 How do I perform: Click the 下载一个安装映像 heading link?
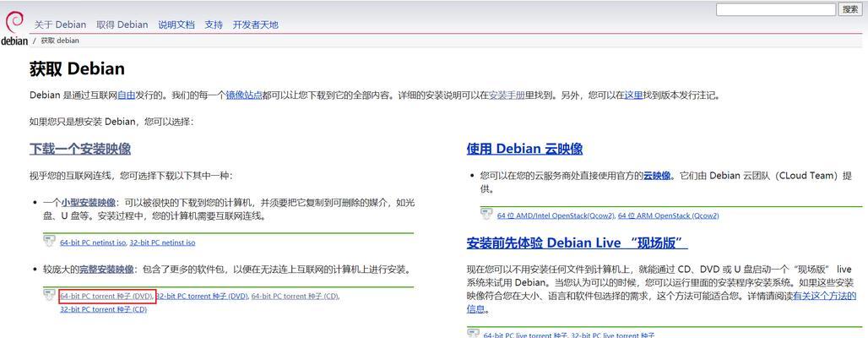(80, 149)
